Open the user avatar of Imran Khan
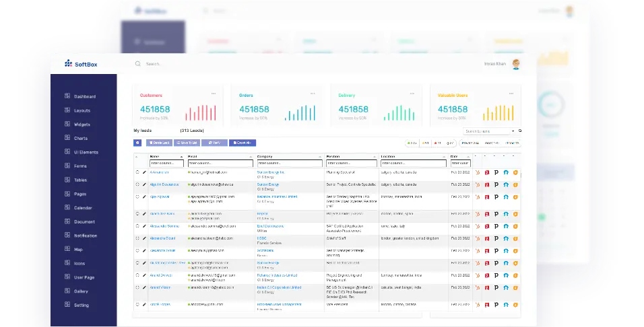644x327 pixels. 516,64
